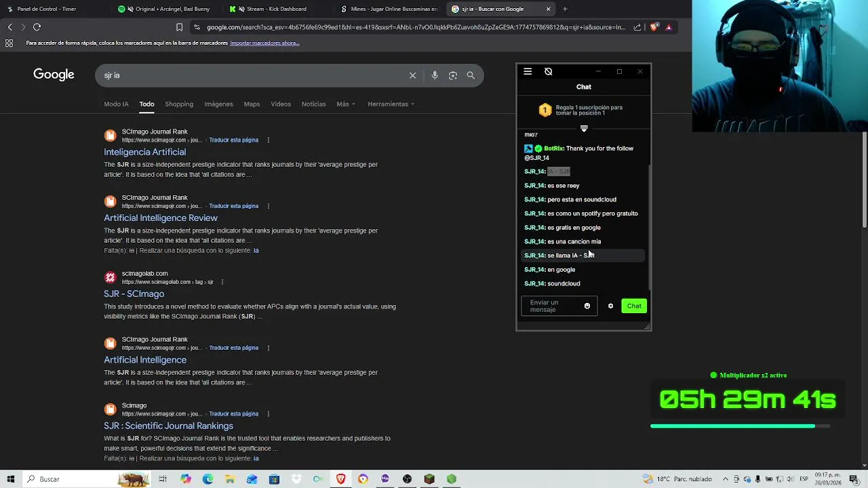Expand the 'Más' search filter dropdown

(345, 104)
